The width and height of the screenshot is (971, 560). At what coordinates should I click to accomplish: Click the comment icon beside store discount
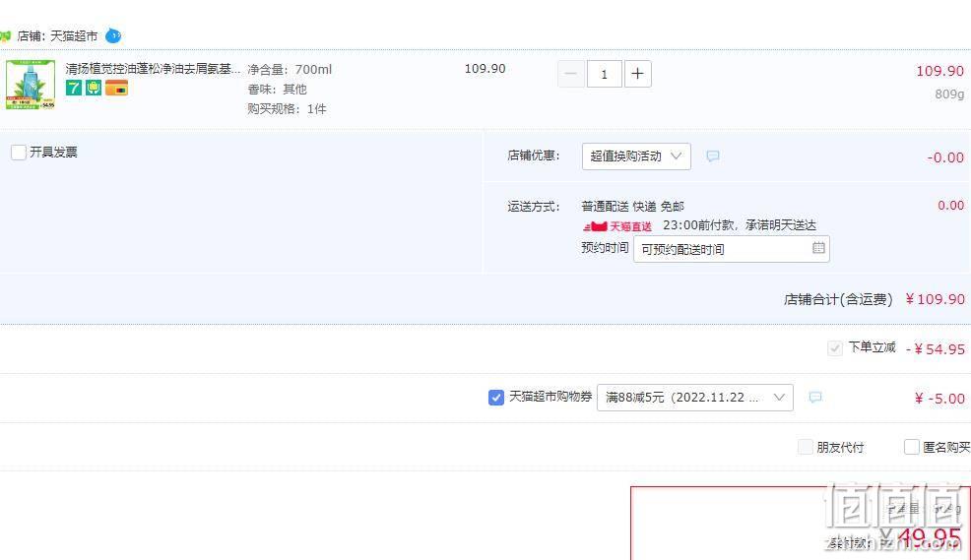click(713, 156)
